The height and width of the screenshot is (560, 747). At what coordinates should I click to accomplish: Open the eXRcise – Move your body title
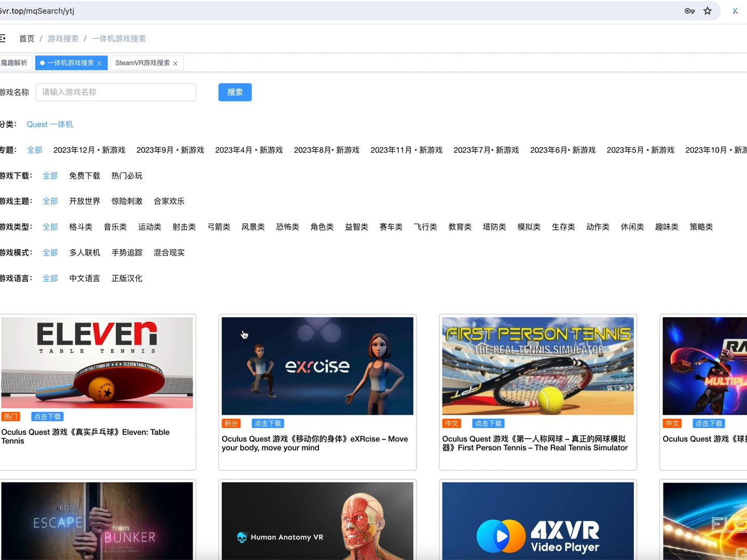pos(315,443)
